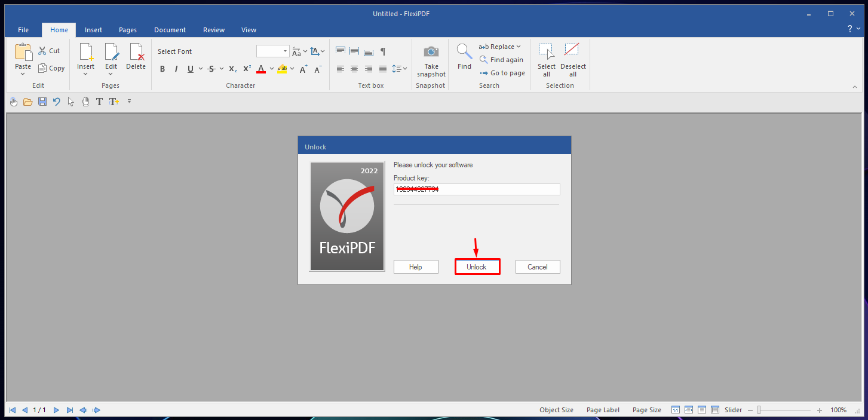Copy selection using the Copy icon
868x420 pixels.
point(42,68)
